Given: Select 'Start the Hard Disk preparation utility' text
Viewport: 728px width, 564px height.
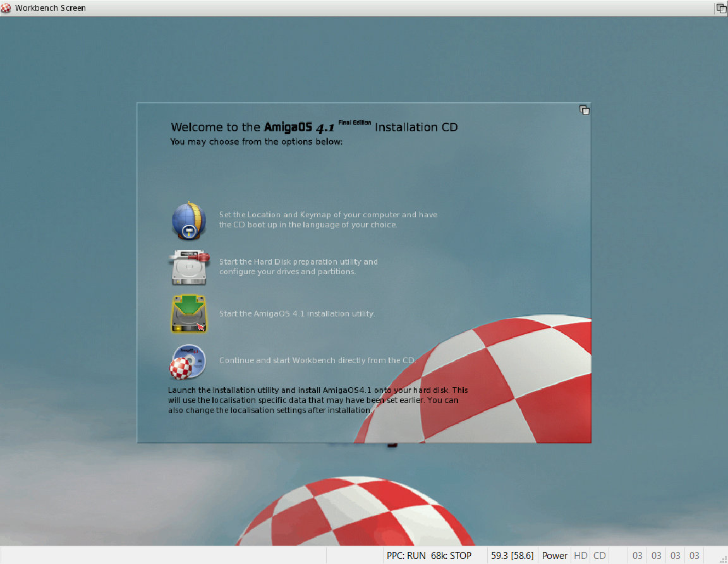Looking at the screenshot, I should coord(298,267).
